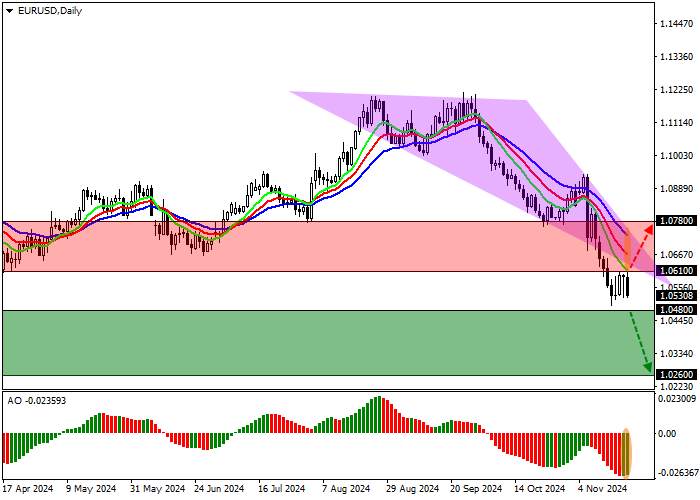Click the 31 May 2024 date label
The height and width of the screenshot is (500, 700).
pos(158,489)
